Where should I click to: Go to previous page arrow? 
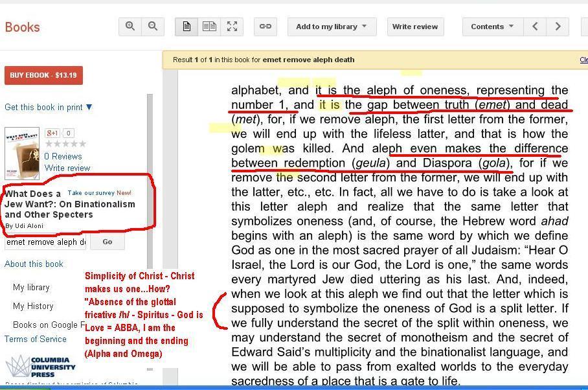pos(535,27)
